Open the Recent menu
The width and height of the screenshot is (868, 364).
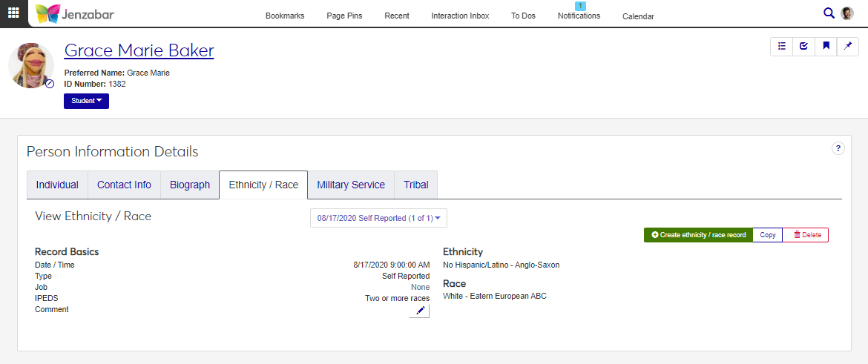pyautogui.click(x=397, y=16)
